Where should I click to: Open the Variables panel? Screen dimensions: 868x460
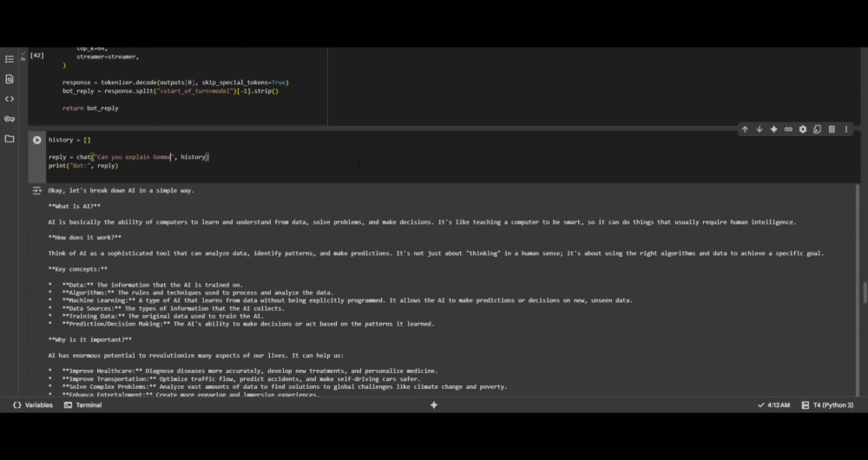click(33, 405)
